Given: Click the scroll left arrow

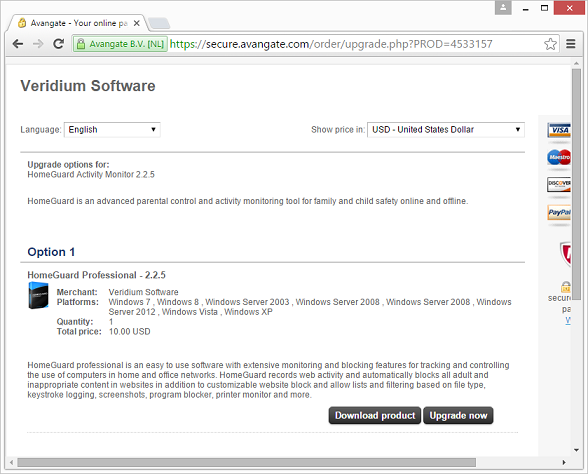Looking at the screenshot, I should pos(12,462).
